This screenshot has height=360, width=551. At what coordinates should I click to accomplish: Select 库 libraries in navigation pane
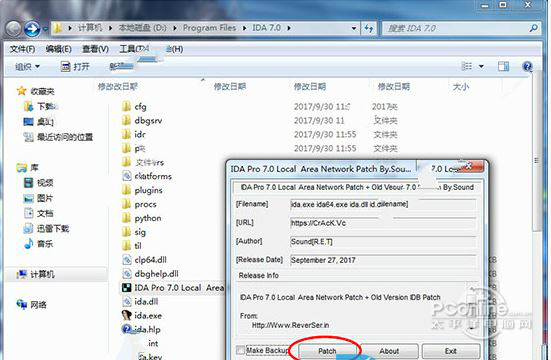point(28,168)
